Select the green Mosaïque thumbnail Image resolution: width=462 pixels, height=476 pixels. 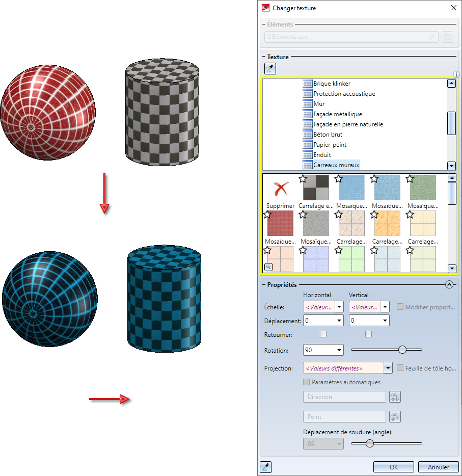423,188
